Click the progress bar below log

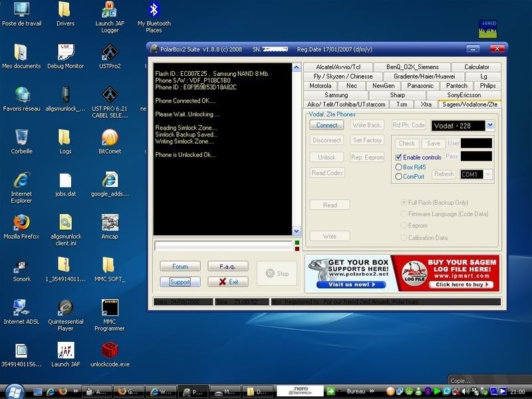pyautogui.click(x=223, y=245)
